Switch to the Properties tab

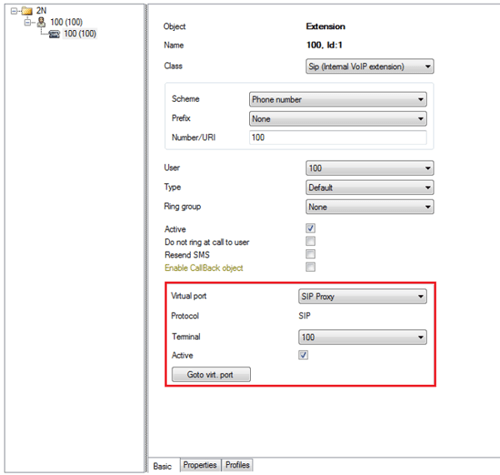coord(200,465)
